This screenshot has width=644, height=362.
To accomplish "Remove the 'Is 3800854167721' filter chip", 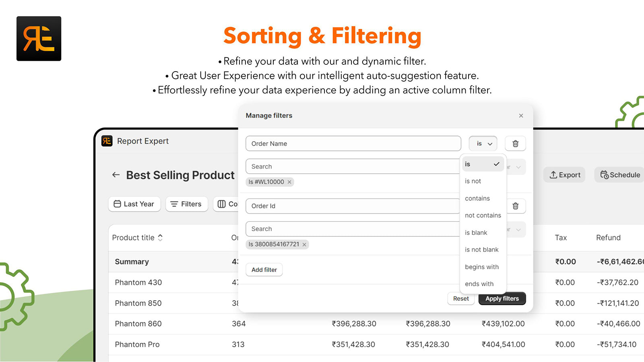I will (304, 245).
